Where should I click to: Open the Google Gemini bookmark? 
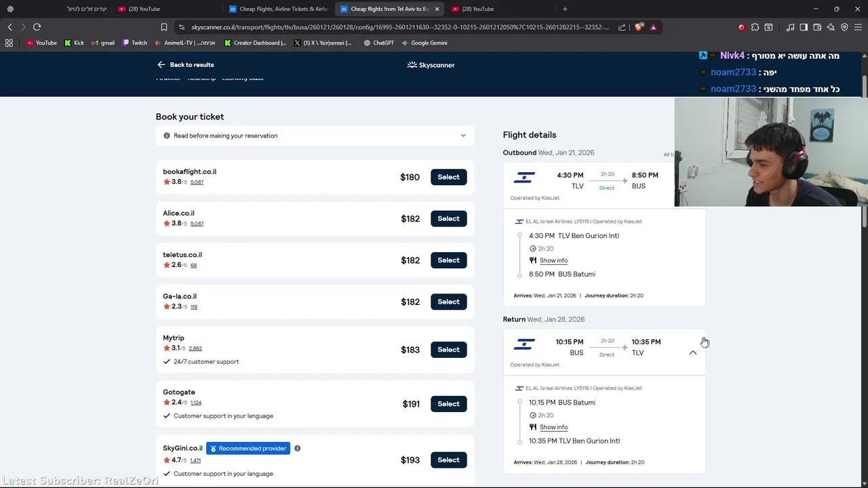[424, 43]
